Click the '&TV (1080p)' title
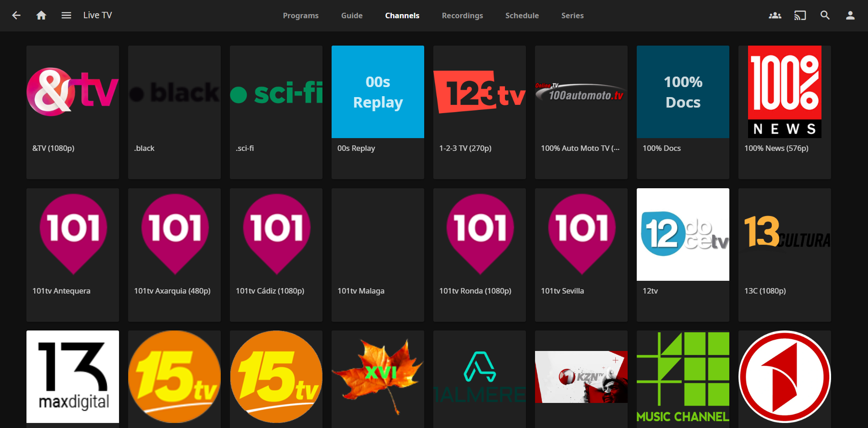Screen dimensions: 868x428 coord(53,148)
